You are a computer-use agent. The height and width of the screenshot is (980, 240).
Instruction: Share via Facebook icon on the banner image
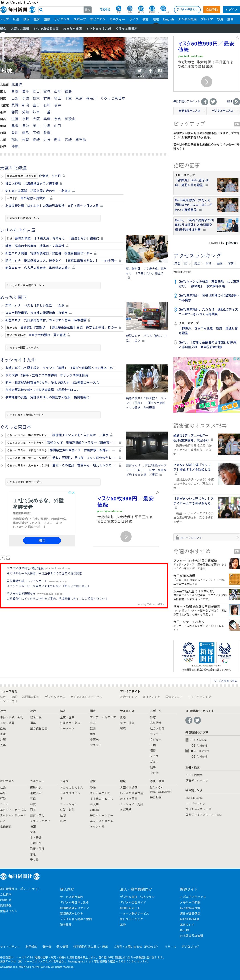(x=150, y=70)
